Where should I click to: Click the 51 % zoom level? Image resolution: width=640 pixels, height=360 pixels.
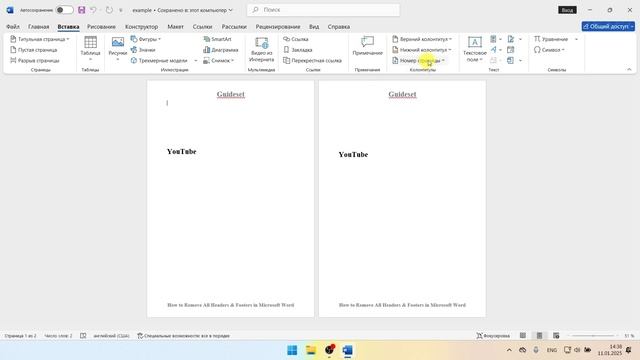click(x=629, y=336)
